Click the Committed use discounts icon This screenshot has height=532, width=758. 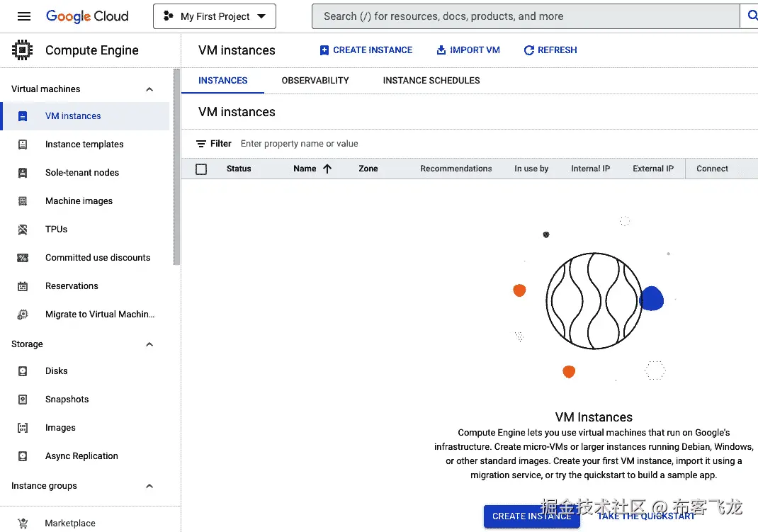tap(23, 258)
